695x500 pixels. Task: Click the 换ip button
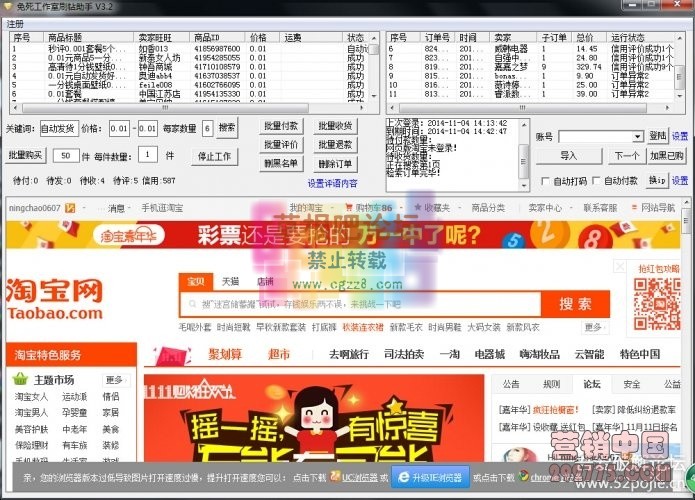coord(657,180)
